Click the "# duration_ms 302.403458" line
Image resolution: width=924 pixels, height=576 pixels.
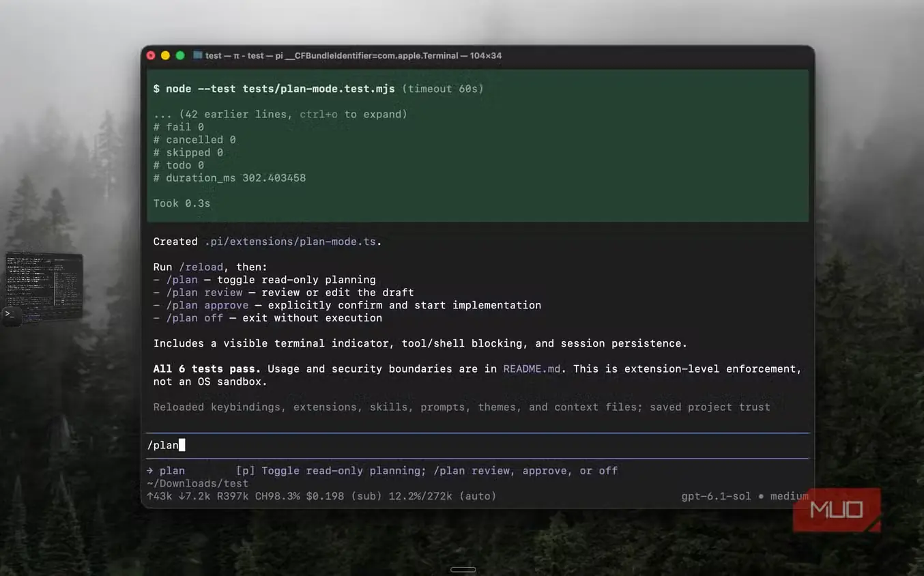click(230, 178)
